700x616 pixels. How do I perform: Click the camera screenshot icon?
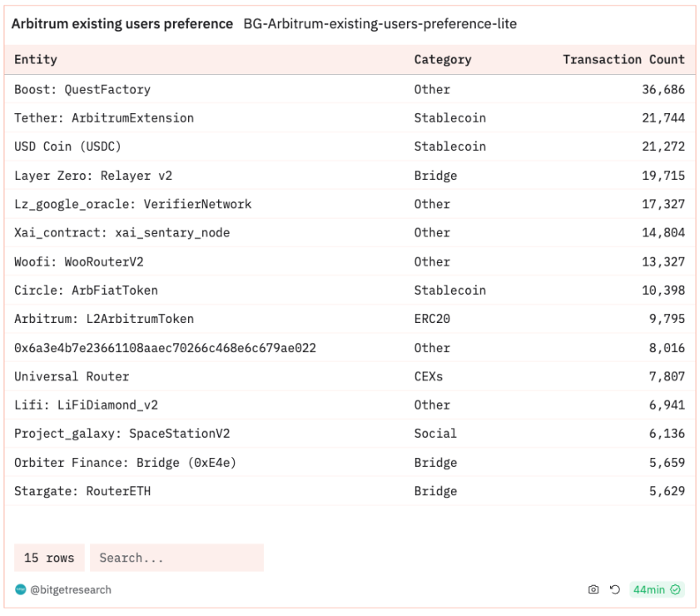pos(593,589)
